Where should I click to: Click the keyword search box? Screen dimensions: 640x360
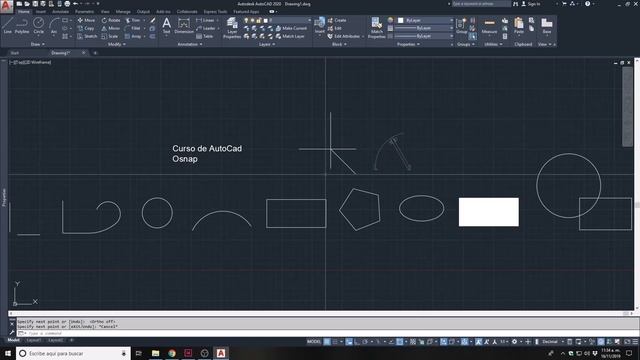point(481,4)
